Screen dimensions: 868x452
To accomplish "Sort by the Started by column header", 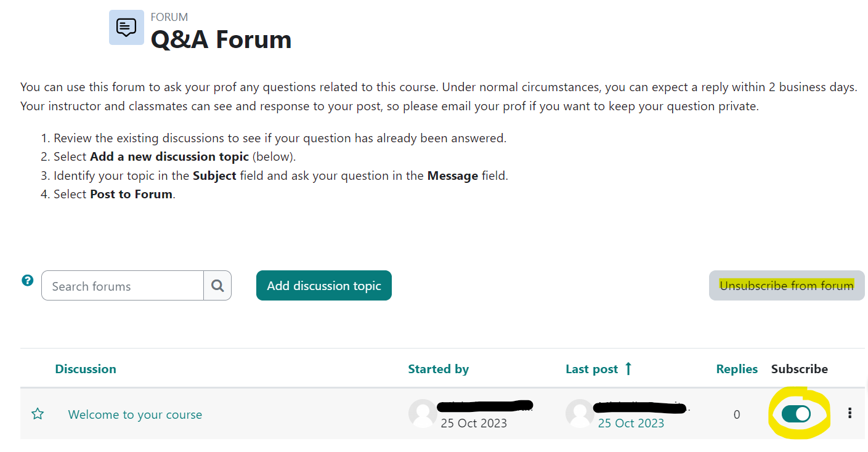I will (438, 369).
